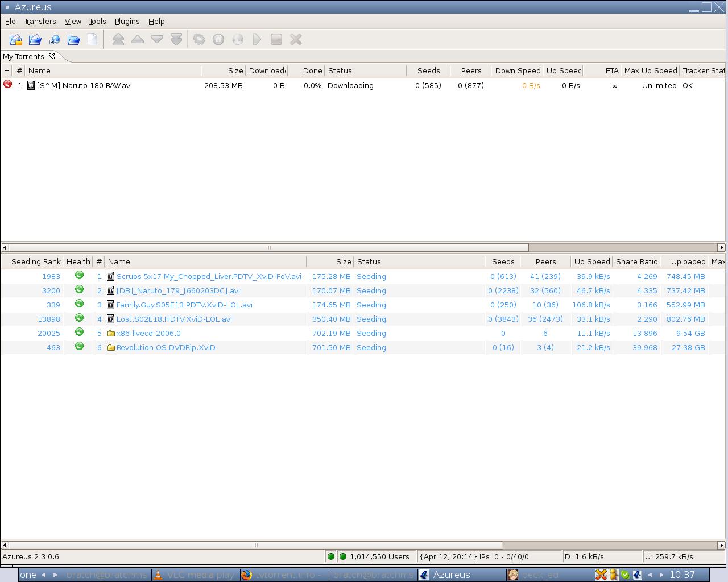
Task: Click the D: 1.6 kB/s download speed status
Action: coord(602,556)
